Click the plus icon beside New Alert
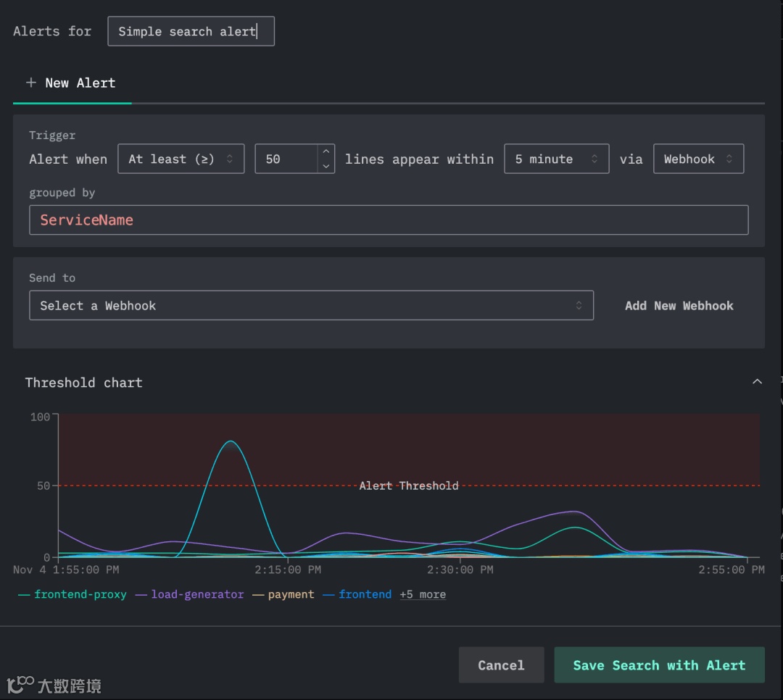Image resolution: width=783 pixels, height=700 pixels. (x=31, y=83)
